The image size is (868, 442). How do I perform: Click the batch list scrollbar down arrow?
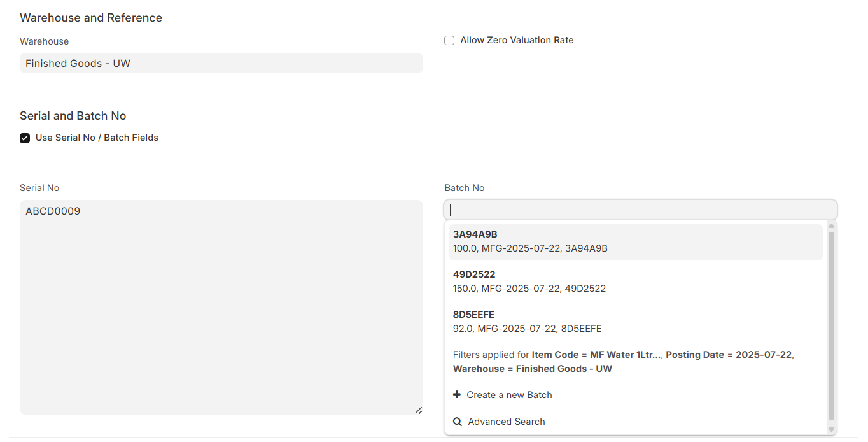point(831,429)
